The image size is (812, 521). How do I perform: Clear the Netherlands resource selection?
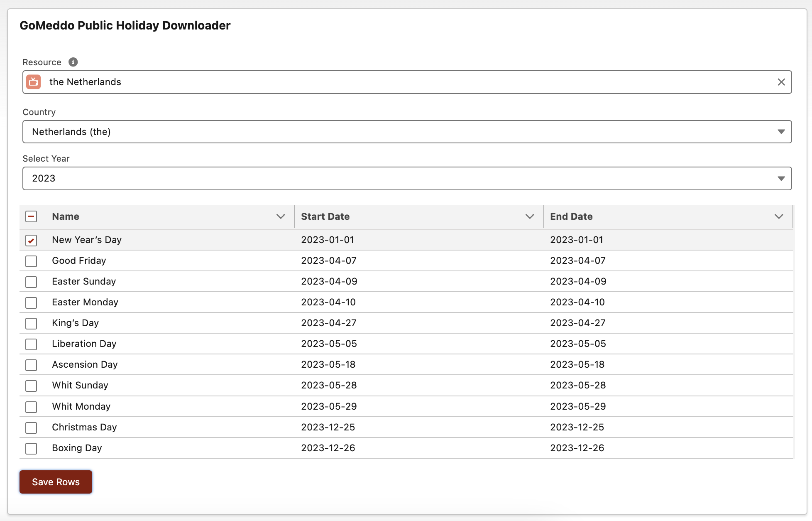point(781,82)
